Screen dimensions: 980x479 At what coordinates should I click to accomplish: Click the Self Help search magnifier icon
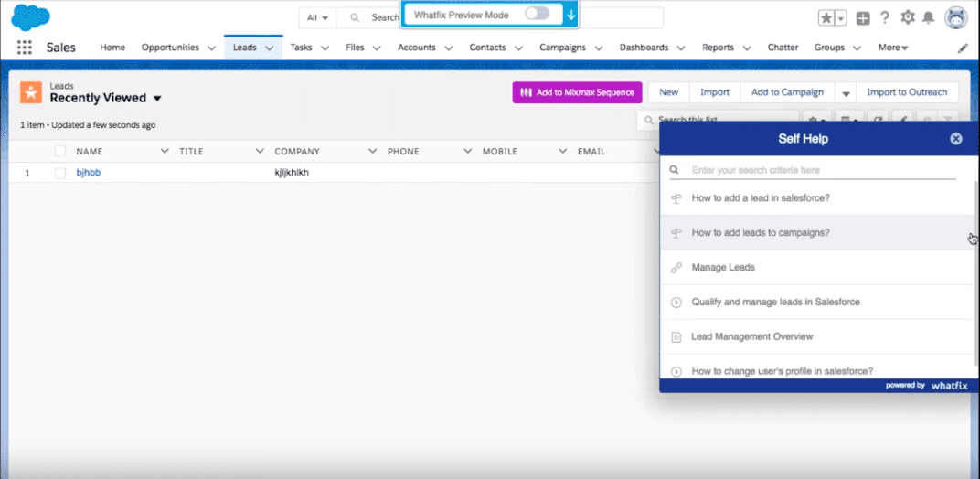pos(675,169)
